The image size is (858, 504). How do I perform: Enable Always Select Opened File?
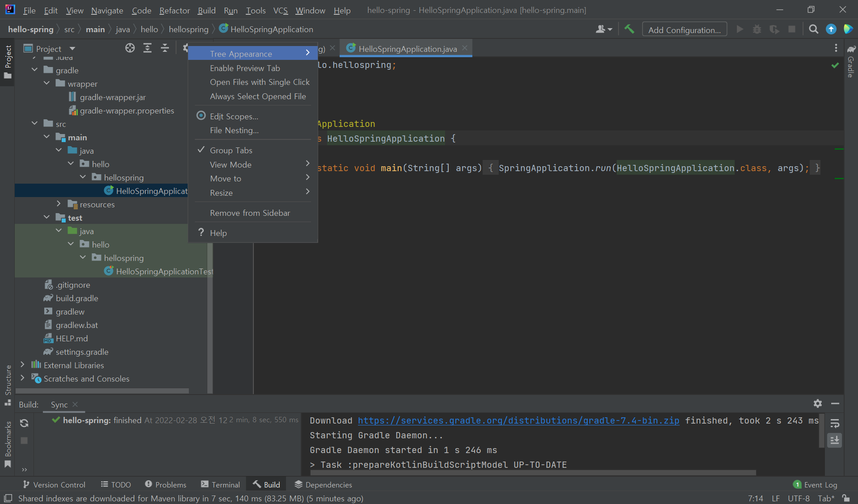coord(258,97)
